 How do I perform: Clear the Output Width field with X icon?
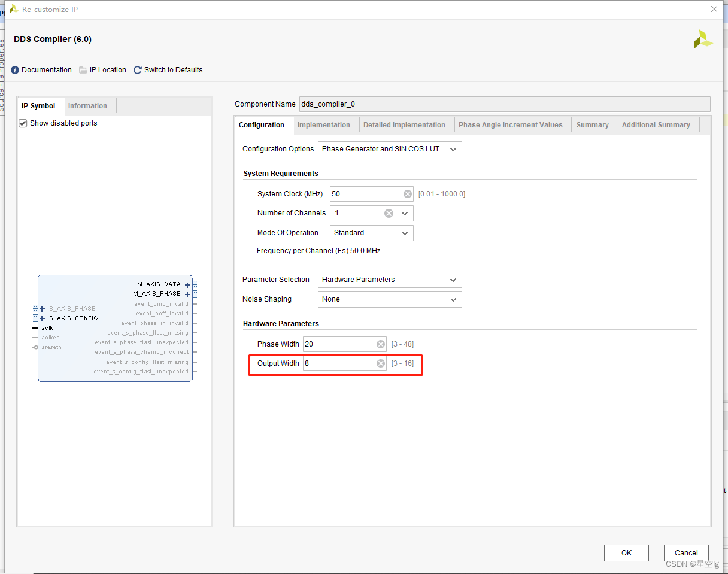381,363
